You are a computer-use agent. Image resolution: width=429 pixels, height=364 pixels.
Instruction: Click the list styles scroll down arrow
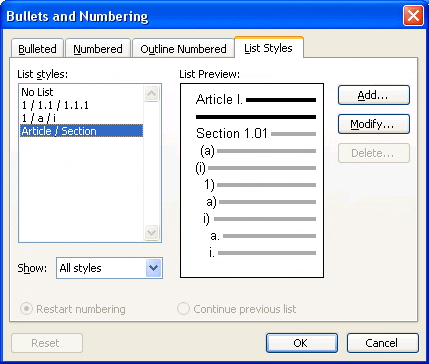pos(152,232)
